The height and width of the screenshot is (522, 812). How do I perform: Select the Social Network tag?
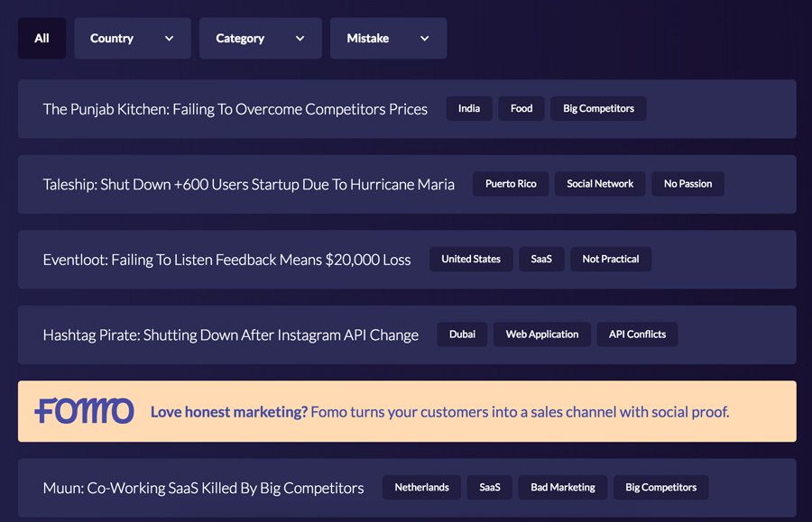tap(600, 184)
